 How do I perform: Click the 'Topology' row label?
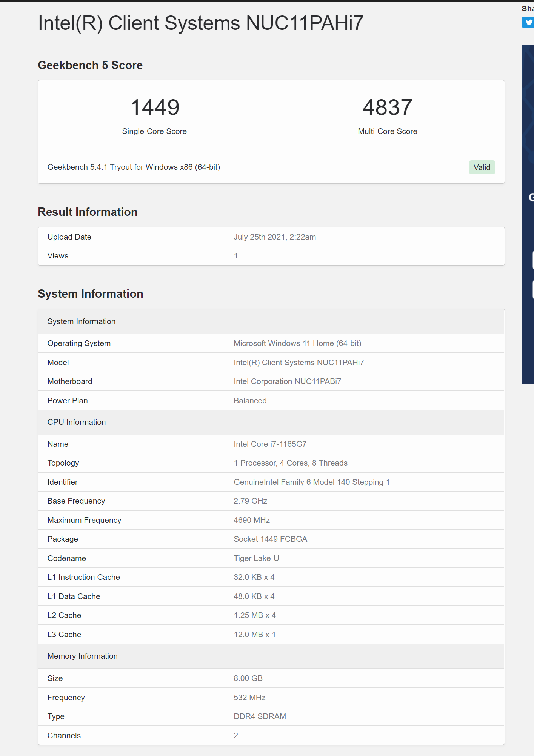click(x=63, y=463)
